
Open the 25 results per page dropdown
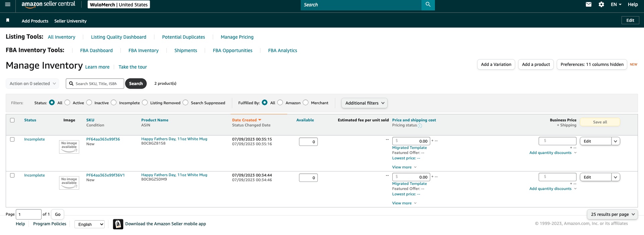coord(612,214)
